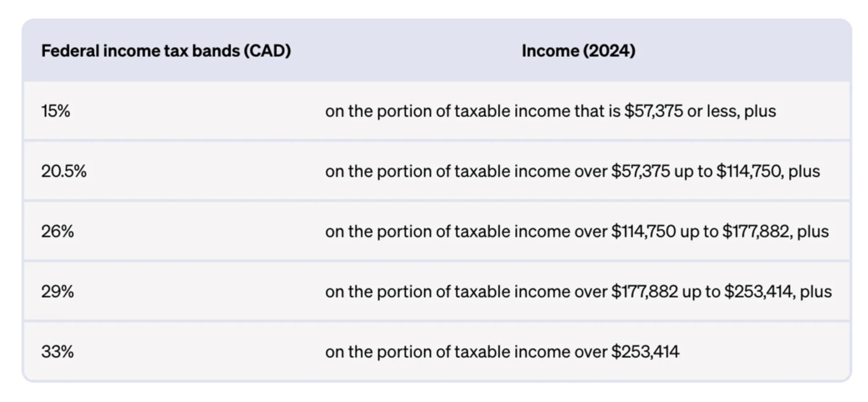Select the 33% tax rate cell
The image size is (868, 402).
tap(57, 352)
